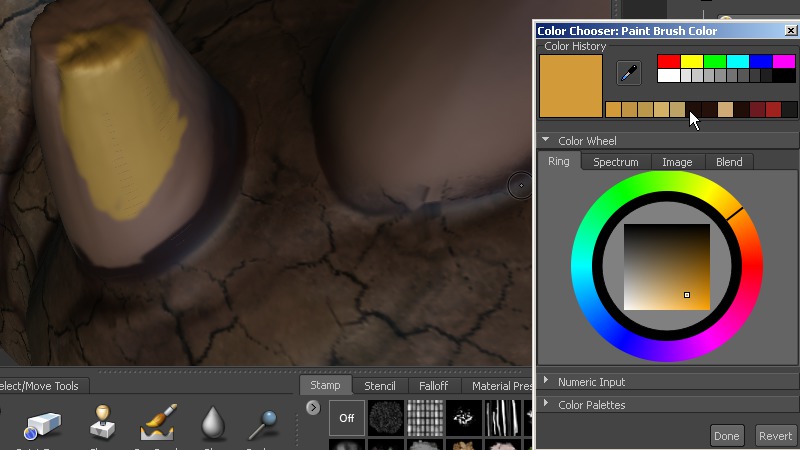Expand the Numeric Input section
Viewport: 800px width, 450px height.
point(546,381)
